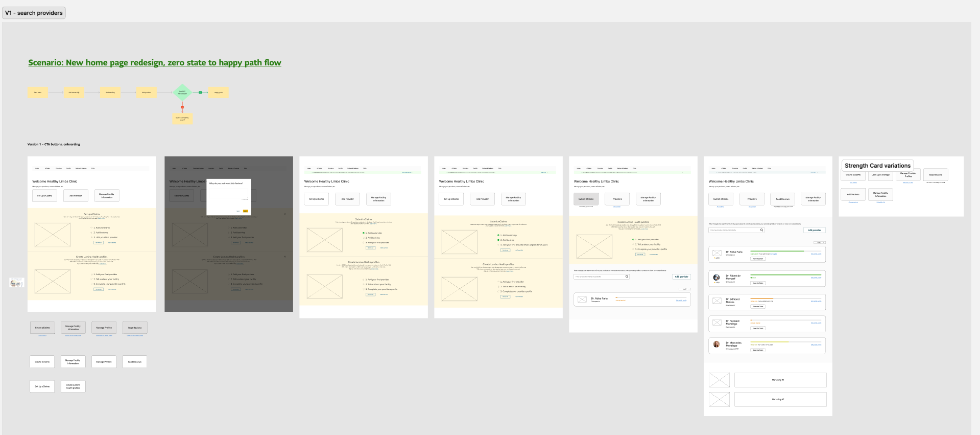Check step 'Add your first provider that's eligible for eClaims'
Viewport: 980px width, 435px height.
[x=522, y=245]
